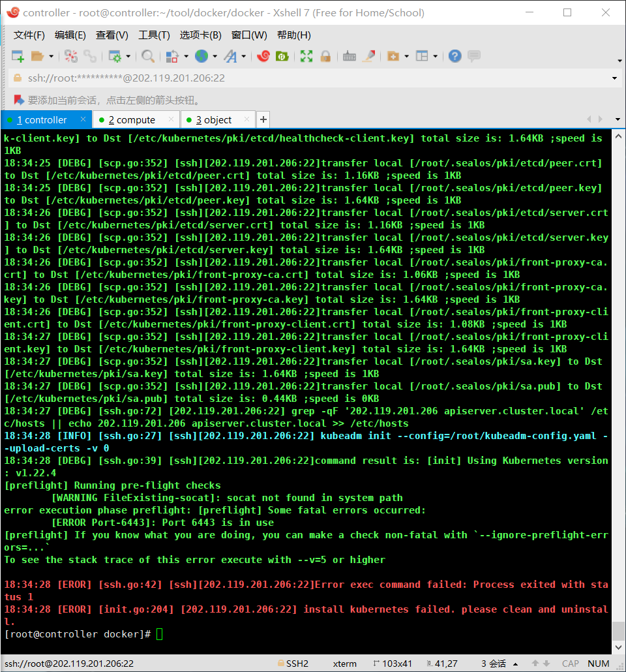Expand the Font dropdown arrow

[x=243, y=56]
